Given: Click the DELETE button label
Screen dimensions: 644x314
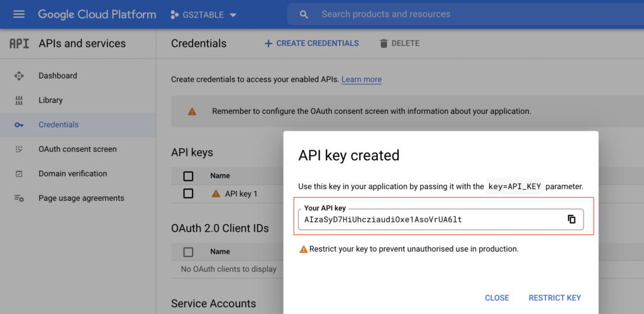Looking at the screenshot, I should [x=406, y=43].
